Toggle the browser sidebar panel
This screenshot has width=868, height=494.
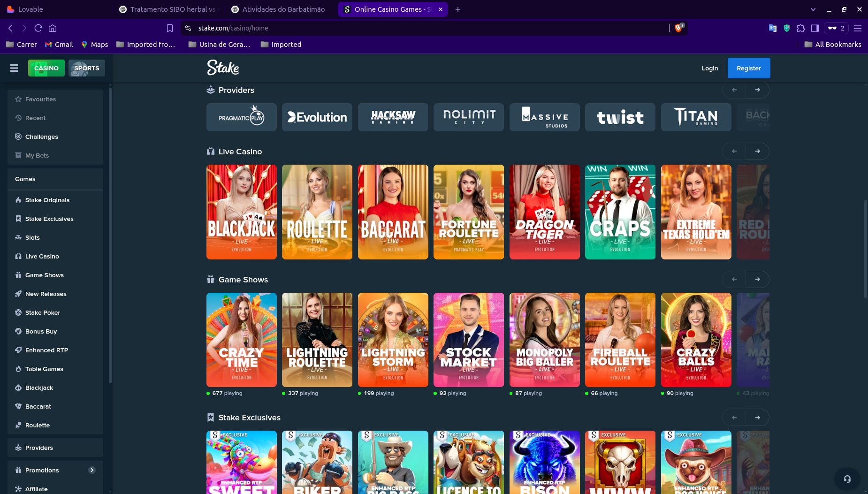pos(815,28)
